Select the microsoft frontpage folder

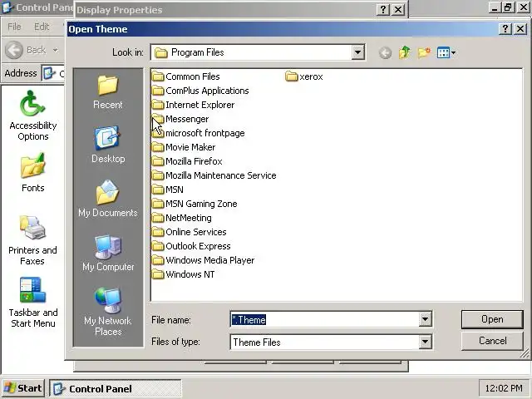199,133
